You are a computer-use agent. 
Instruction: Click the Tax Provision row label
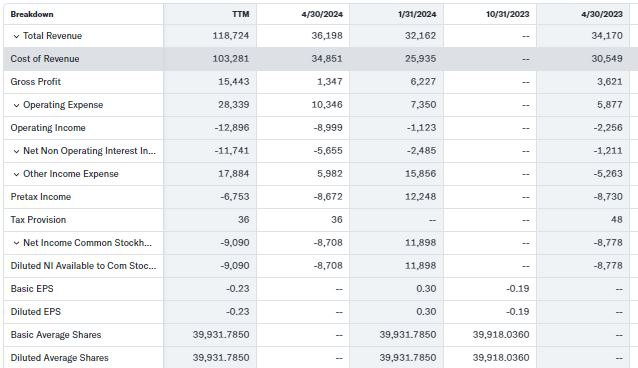tap(38, 220)
